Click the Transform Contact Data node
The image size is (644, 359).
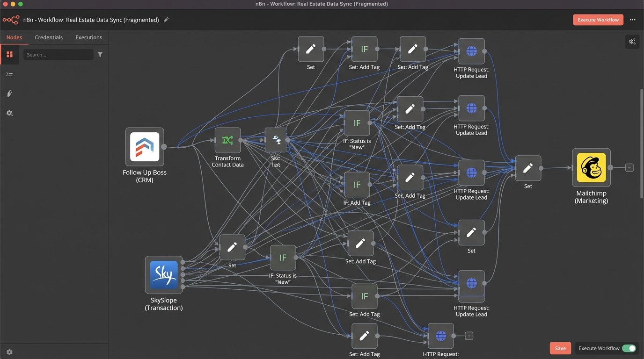[227, 140]
